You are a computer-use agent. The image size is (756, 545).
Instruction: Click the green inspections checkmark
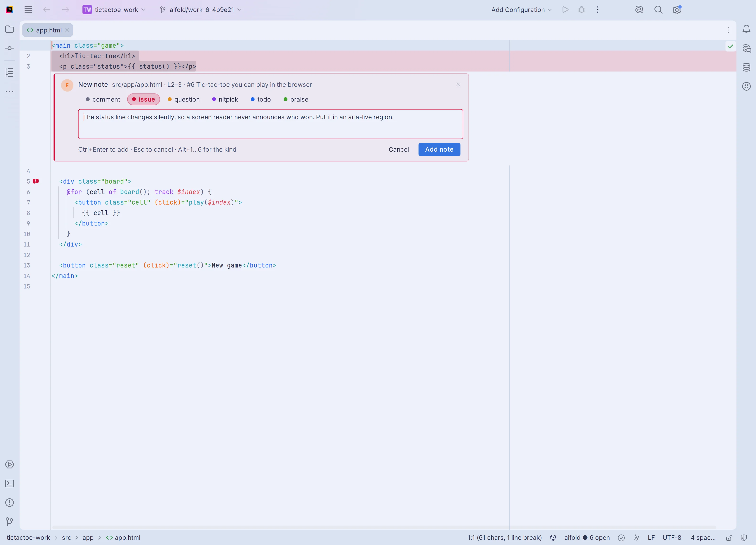coord(730,46)
